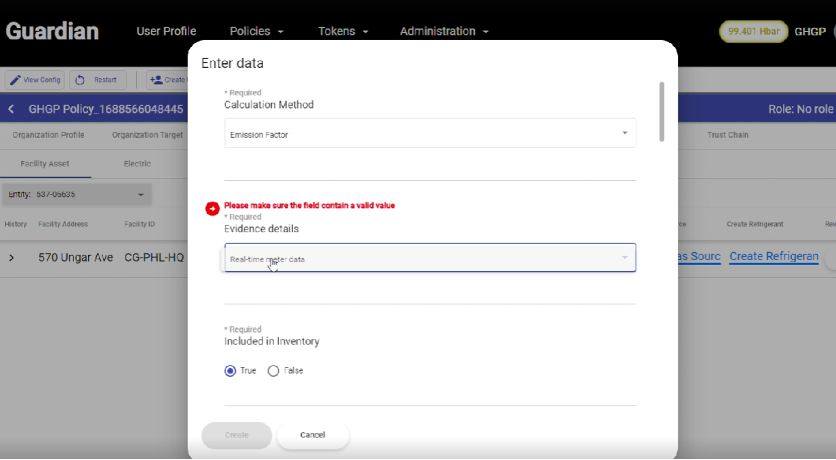Click the red arrow validation error icon
836x460 pixels.
212,208
